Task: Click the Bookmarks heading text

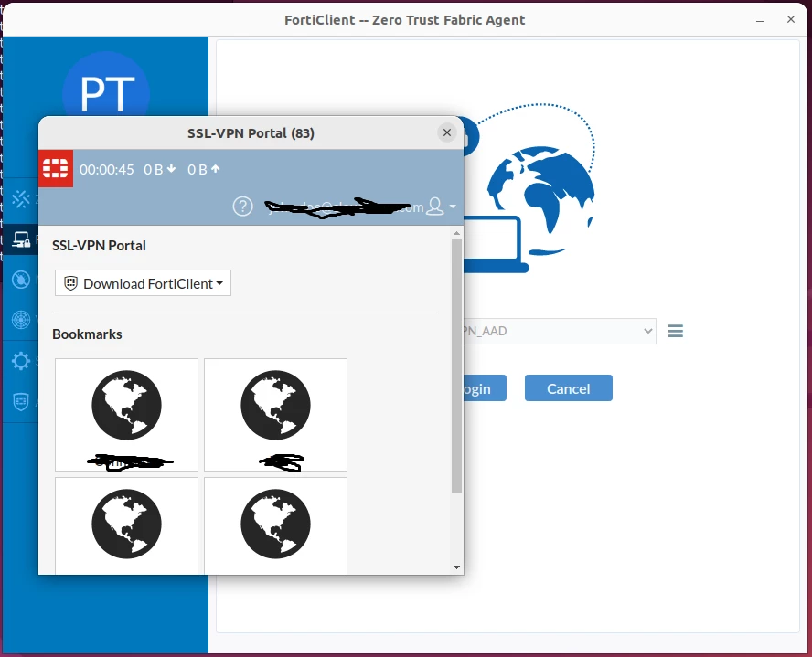Action: coord(87,334)
